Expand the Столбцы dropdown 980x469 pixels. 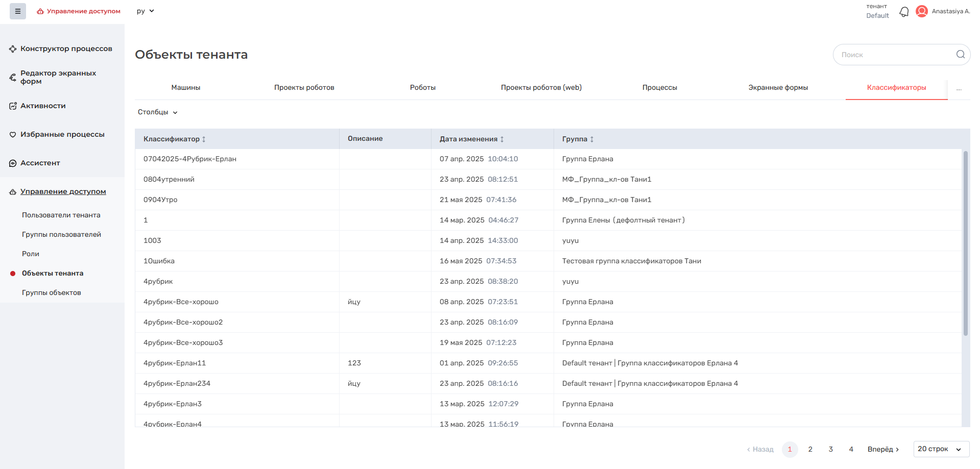pos(157,112)
